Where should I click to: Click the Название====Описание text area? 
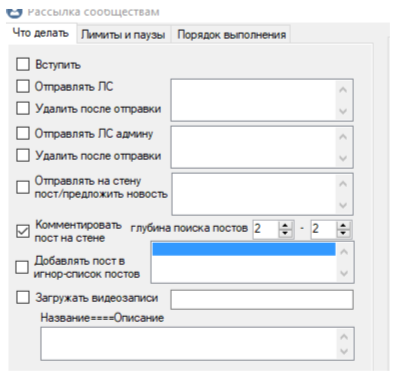pos(197,344)
